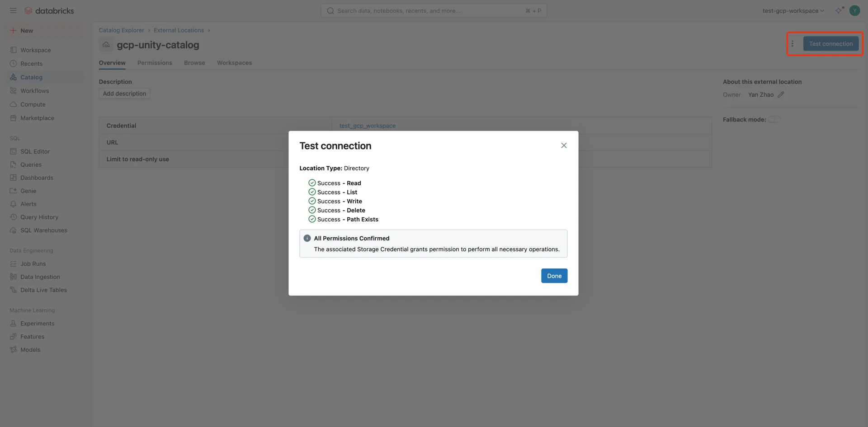Switch to the Workspaces tab
Viewport: 868px width, 427px height.
[x=234, y=63]
